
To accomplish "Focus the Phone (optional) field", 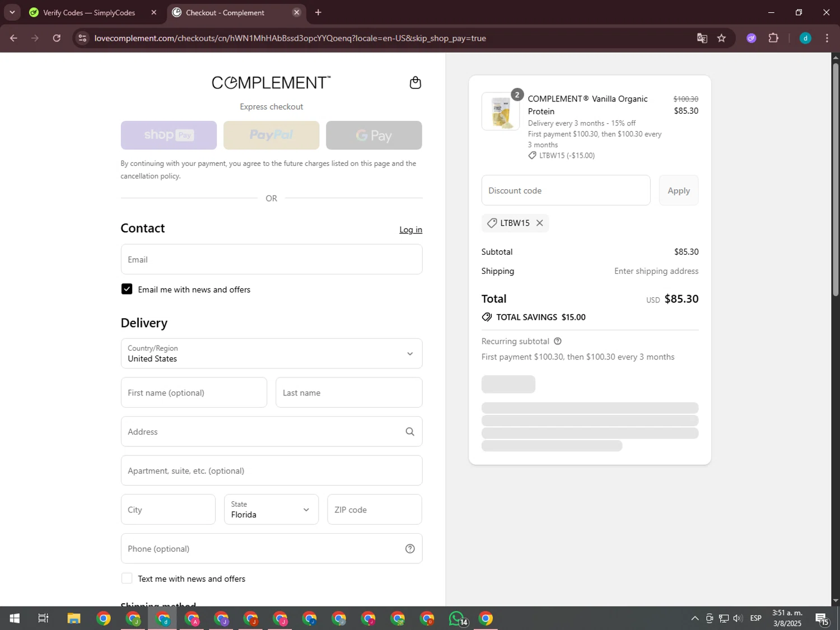I will [x=272, y=549].
